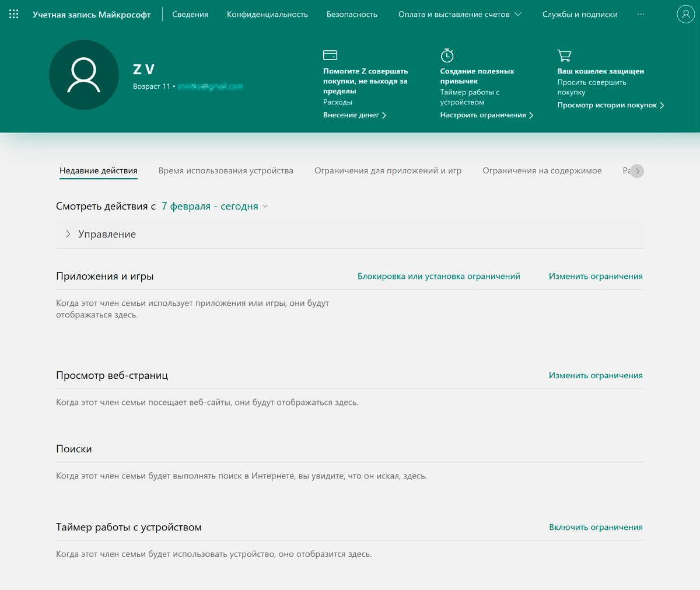This screenshot has height=590, width=700.
Task: Click the Смотреть действия с label
Action: click(x=106, y=206)
